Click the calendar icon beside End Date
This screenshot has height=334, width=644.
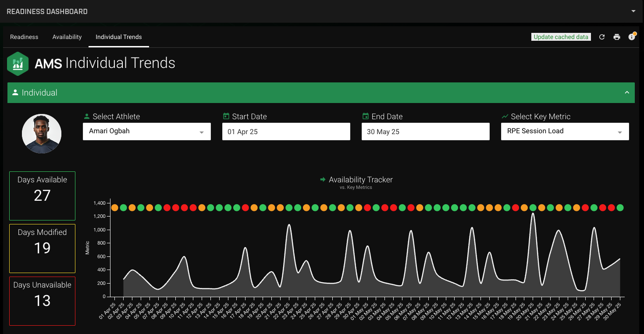tap(365, 116)
